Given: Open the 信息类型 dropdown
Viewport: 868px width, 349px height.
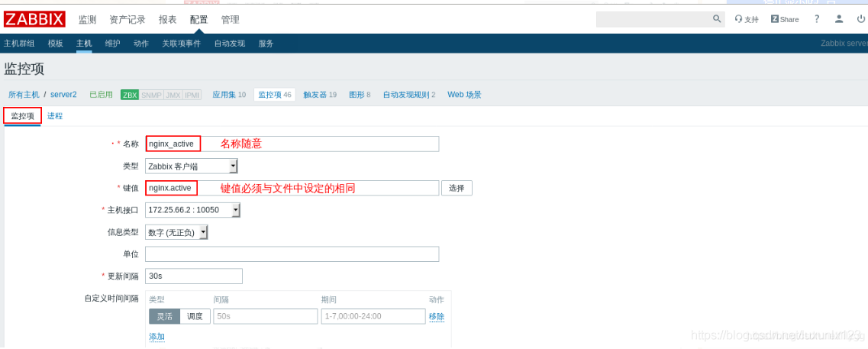Looking at the screenshot, I should 176,232.
